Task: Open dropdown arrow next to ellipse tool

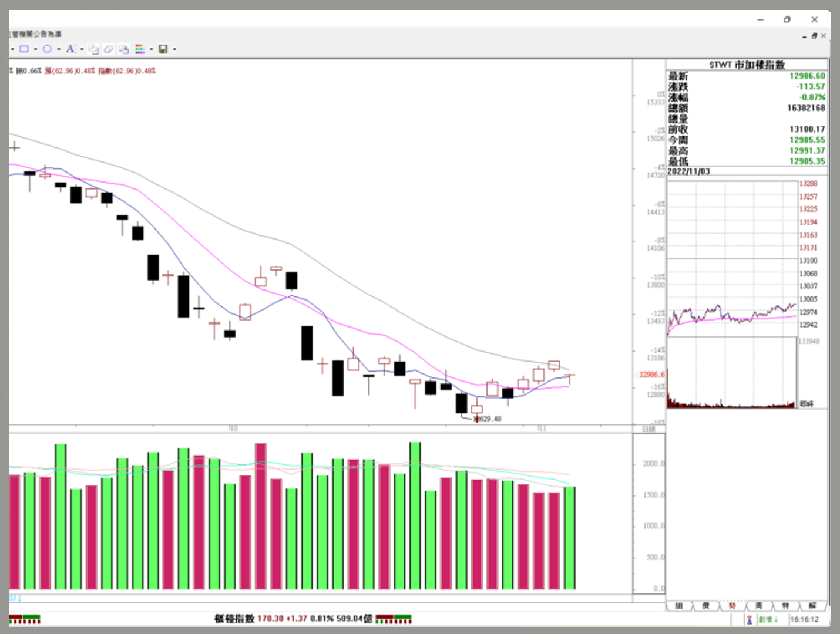Action: 59,49
